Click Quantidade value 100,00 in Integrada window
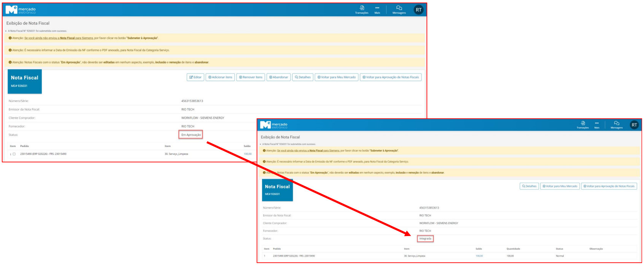This screenshot has width=644, height=265. click(x=510, y=256)
